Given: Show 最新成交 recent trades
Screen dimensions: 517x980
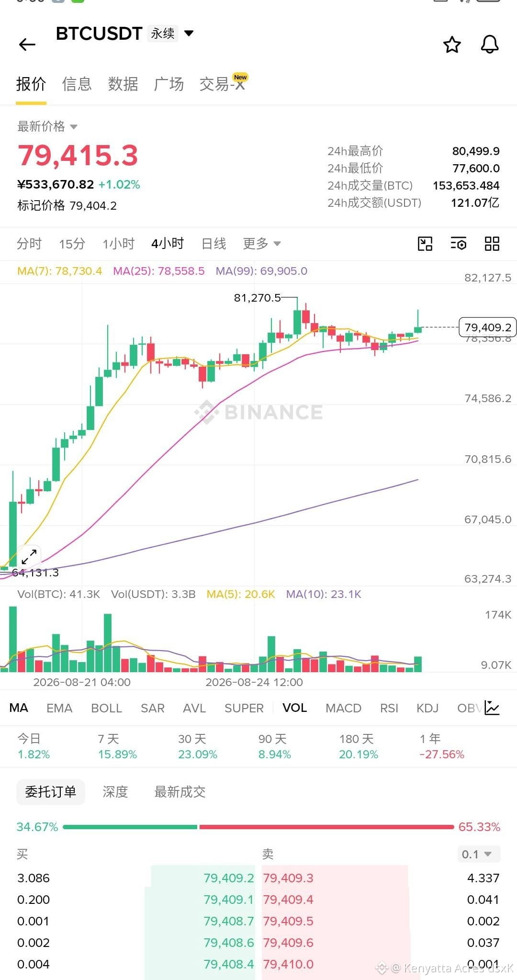Looking at the screenshot, I should pyautogui.click(x=180, y=792).
